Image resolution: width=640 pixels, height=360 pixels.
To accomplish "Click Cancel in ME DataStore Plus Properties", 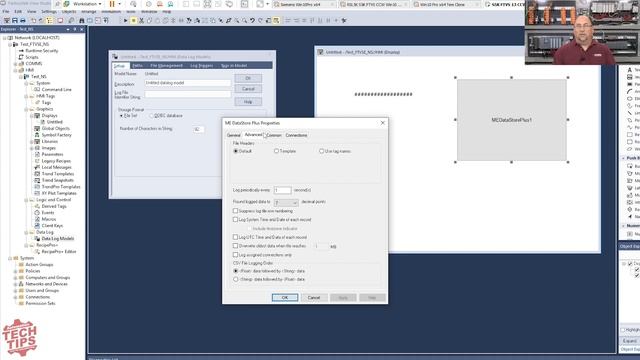I will click(x=314, y=298).
